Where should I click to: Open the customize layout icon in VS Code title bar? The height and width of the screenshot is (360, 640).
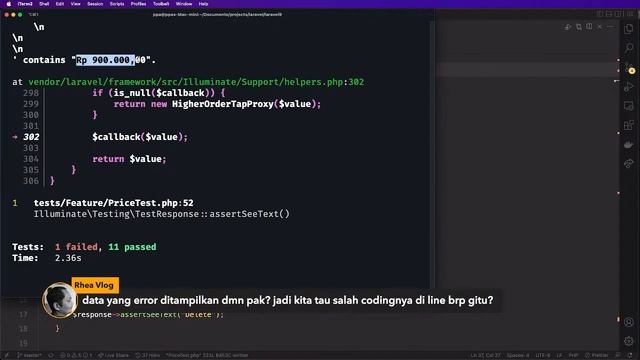(x=630, y=14)
